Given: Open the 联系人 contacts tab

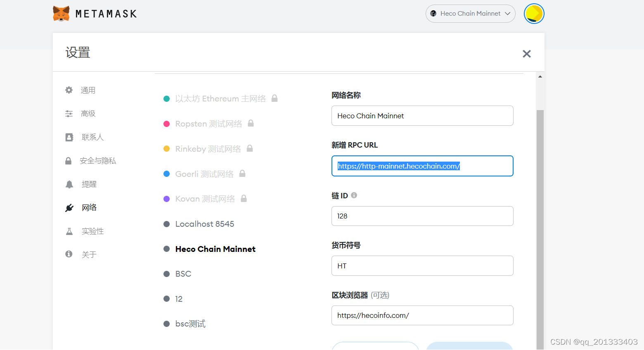Looking at the screenshot, I should 92,137.
